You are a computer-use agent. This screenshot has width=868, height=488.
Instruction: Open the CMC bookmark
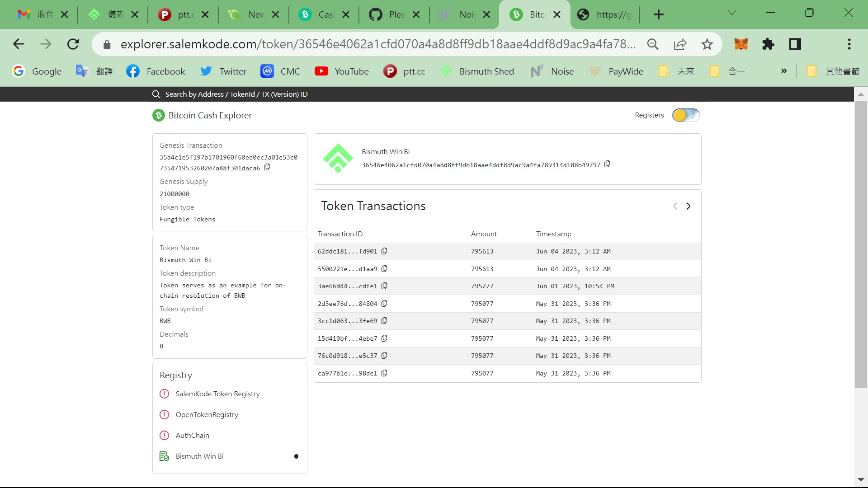pos(280,71)
